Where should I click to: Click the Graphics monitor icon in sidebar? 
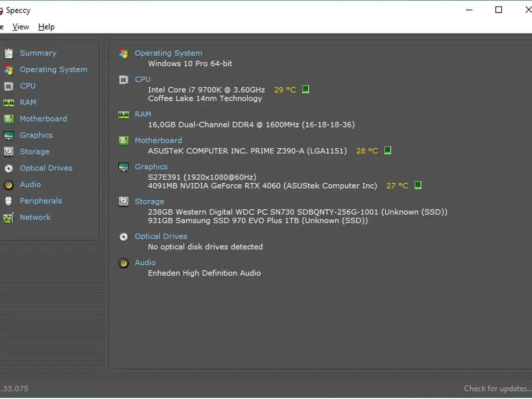(x=8, y=135)
